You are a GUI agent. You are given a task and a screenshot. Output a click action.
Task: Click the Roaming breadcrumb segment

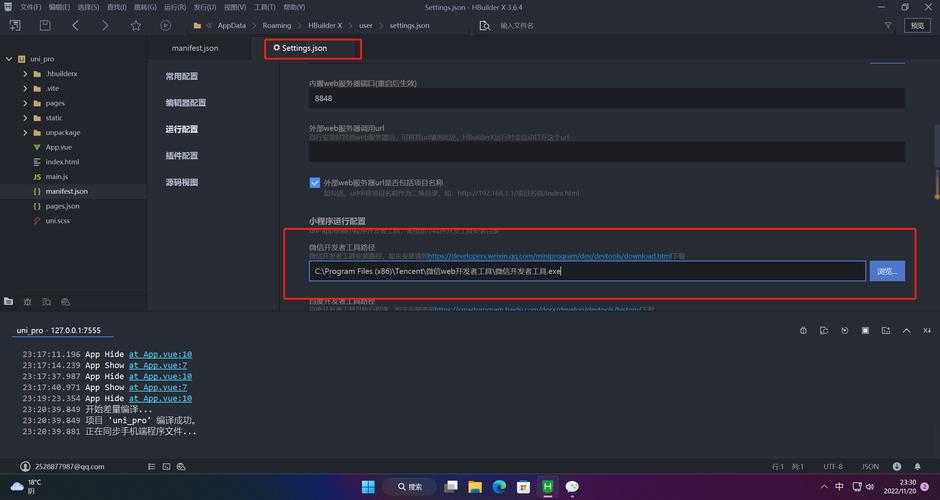pyautogui.click(x=276, y=26)
